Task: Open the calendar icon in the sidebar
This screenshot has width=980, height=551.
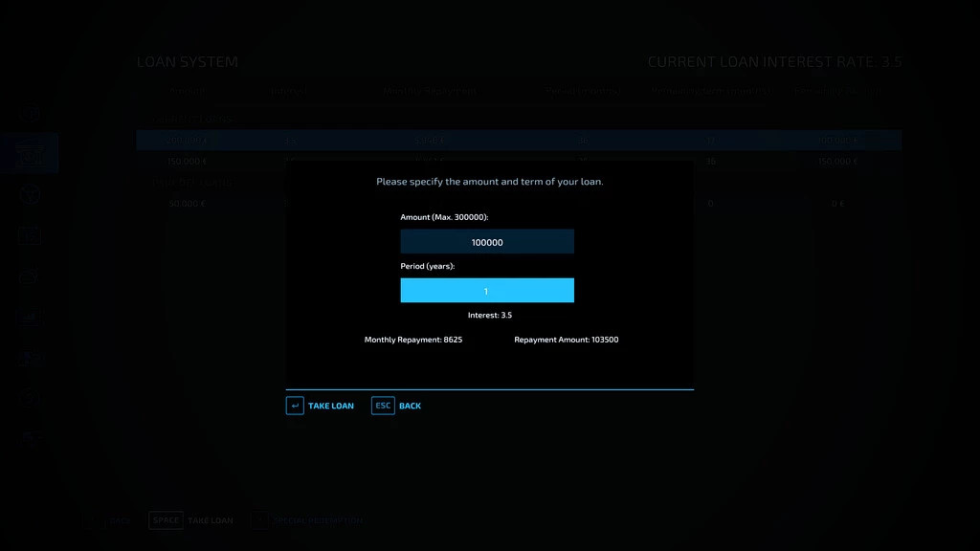Action: click(30, 235)
